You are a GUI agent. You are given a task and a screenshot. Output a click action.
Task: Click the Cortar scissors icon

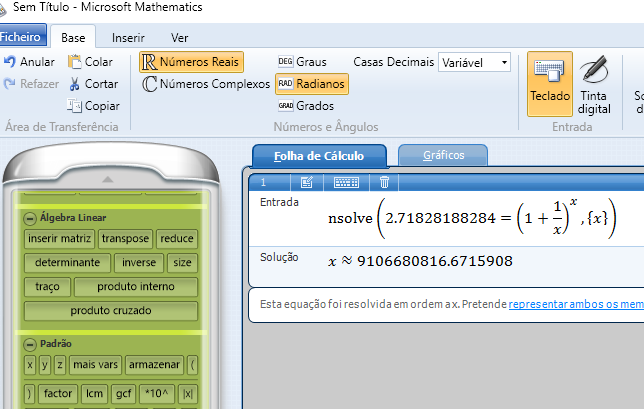(74, 84)
